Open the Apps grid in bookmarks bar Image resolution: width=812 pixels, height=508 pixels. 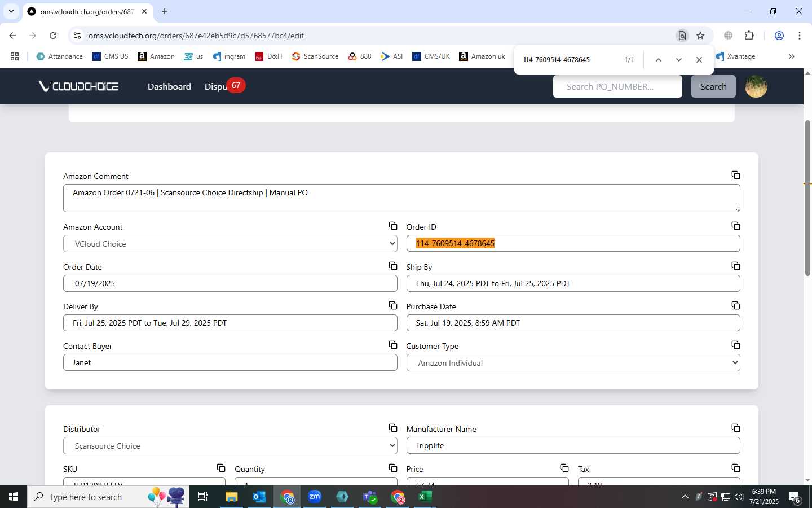15,56
